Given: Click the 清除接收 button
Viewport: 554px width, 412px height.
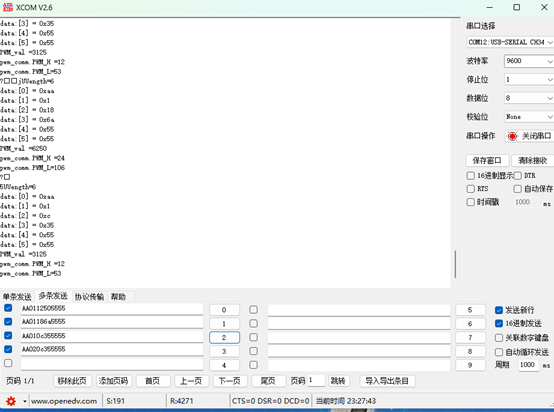Looking at the screenshot, I should (x=532, y=161).
